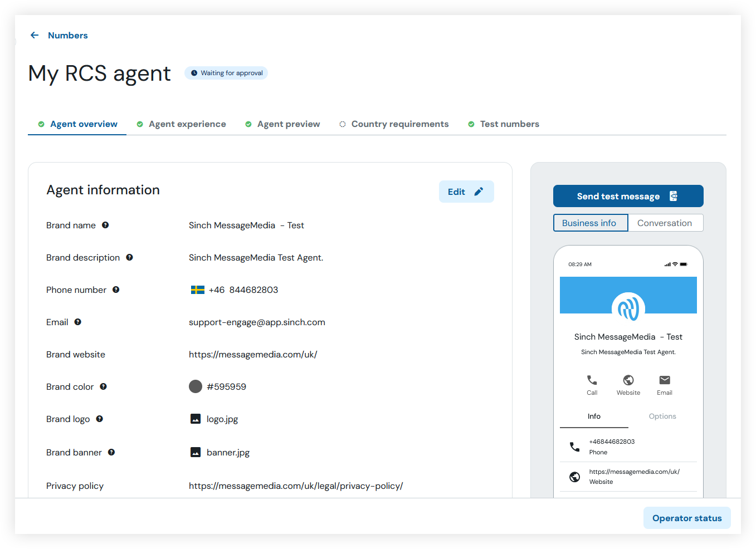Switch to the Agent overview tab

(77, 124)
